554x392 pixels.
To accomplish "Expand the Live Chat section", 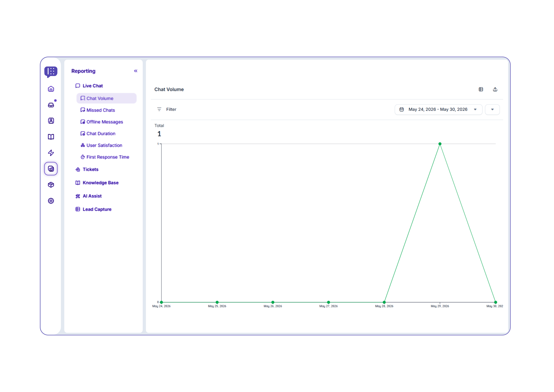I will 89,86.
